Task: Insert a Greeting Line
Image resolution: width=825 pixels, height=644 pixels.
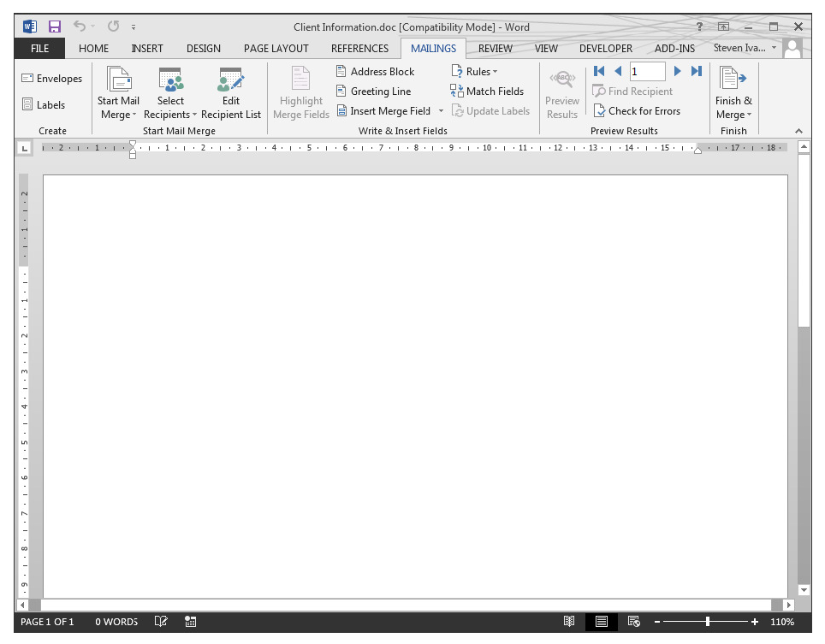Action: click(x=374, y=91)
